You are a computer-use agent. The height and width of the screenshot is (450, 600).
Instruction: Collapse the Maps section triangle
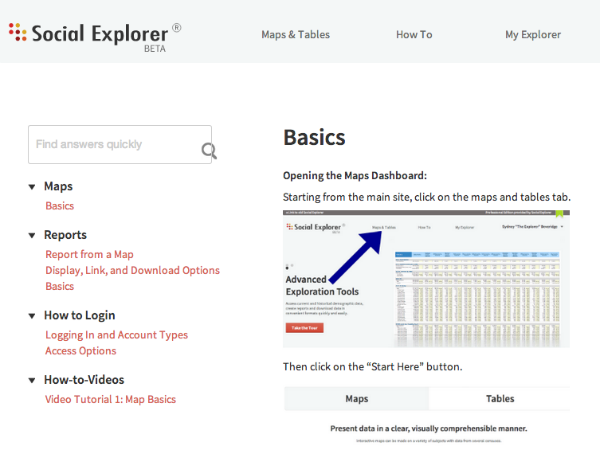[x=32, y=187]
